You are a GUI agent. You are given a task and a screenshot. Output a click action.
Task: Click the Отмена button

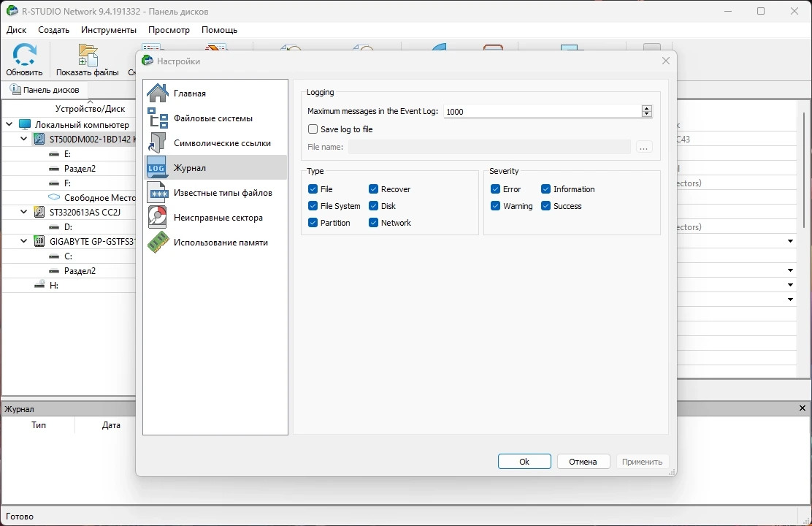tap(583, 461)
